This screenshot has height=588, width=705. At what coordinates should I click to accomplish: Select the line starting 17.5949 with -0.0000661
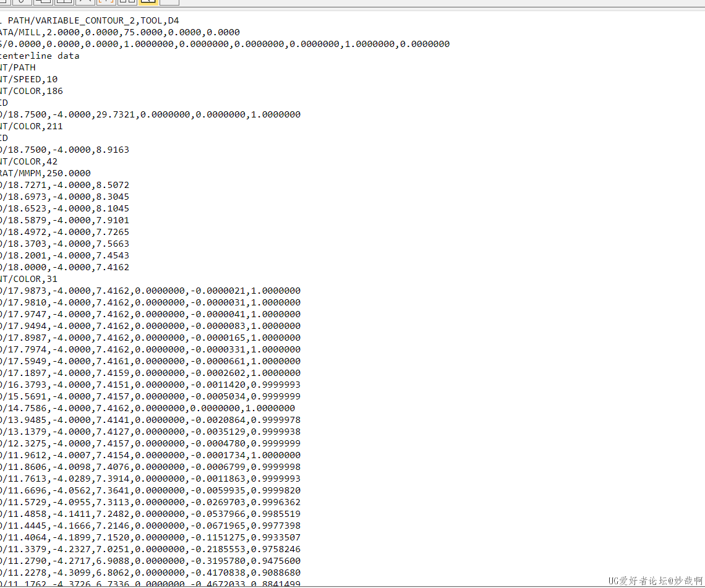[x=150, y=361]
